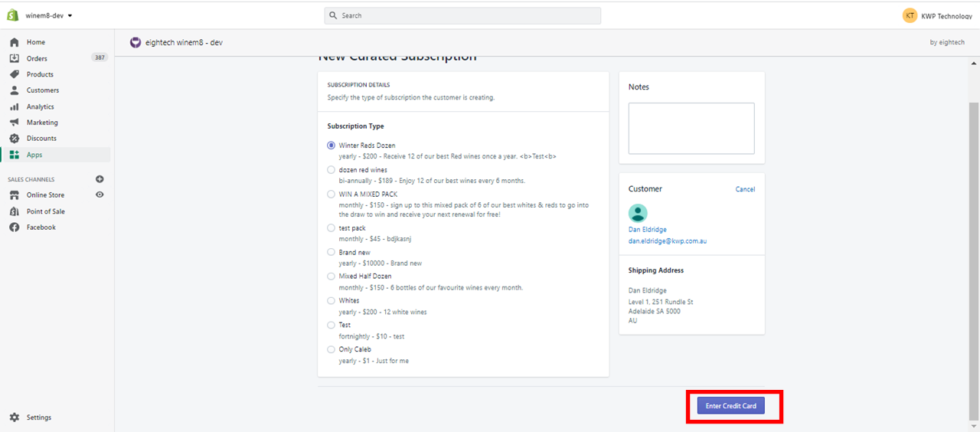Click the Settings gear icon

pos(14,417)
